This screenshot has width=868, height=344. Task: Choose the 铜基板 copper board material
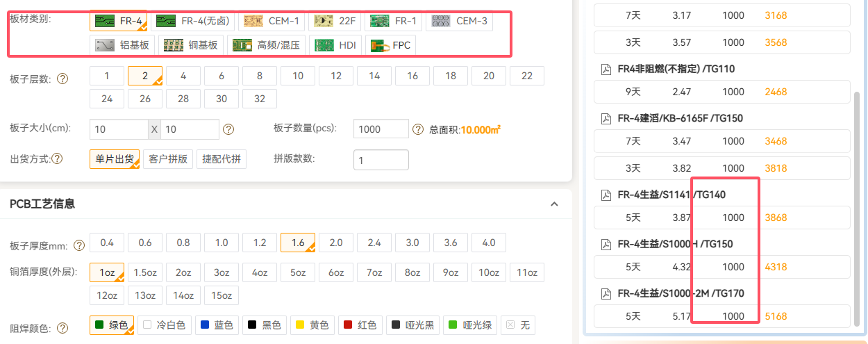point(191,46)
